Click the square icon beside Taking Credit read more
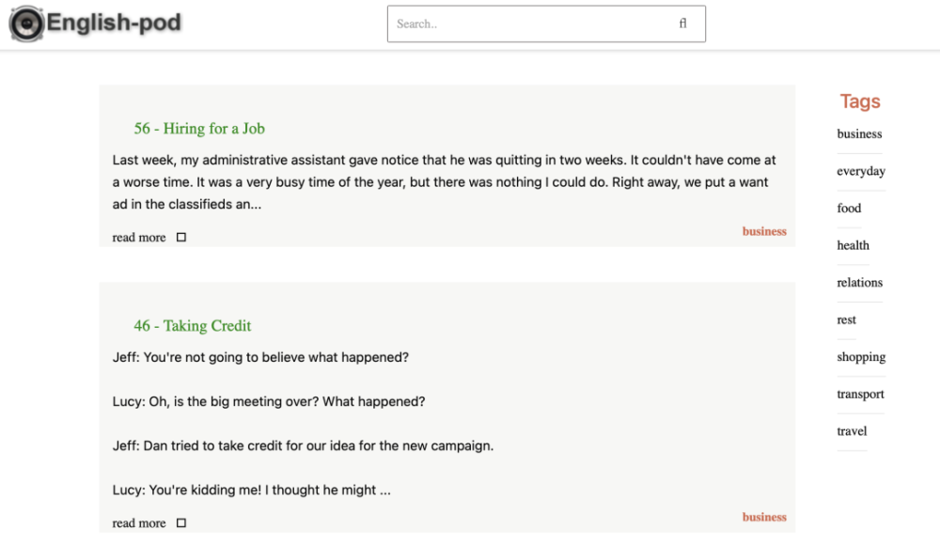The image size is (940, 560). coord(181,522)
